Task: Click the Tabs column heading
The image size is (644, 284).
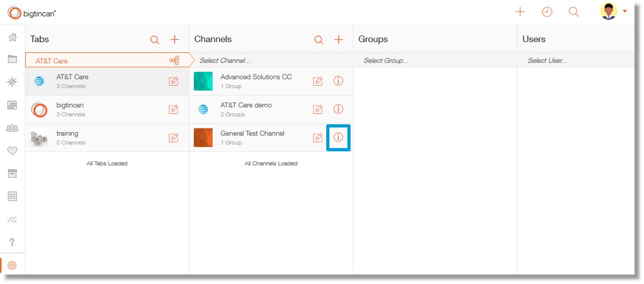Action: tap(40, 39)
